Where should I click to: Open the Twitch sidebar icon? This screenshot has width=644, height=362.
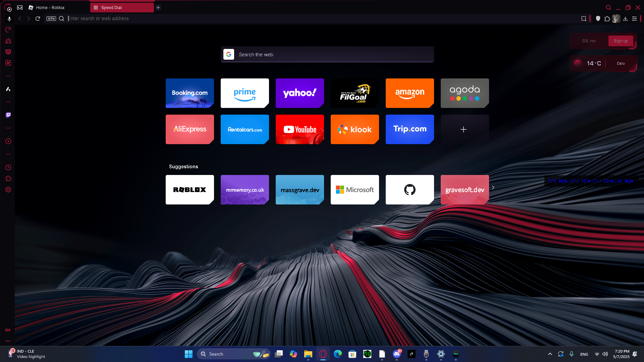pos(8,115)
